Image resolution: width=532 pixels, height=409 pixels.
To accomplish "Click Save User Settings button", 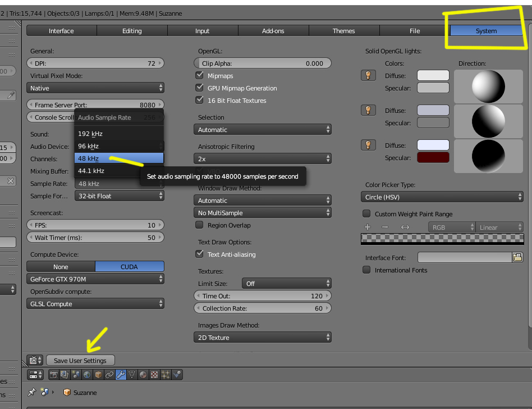I will coord(80,360).
